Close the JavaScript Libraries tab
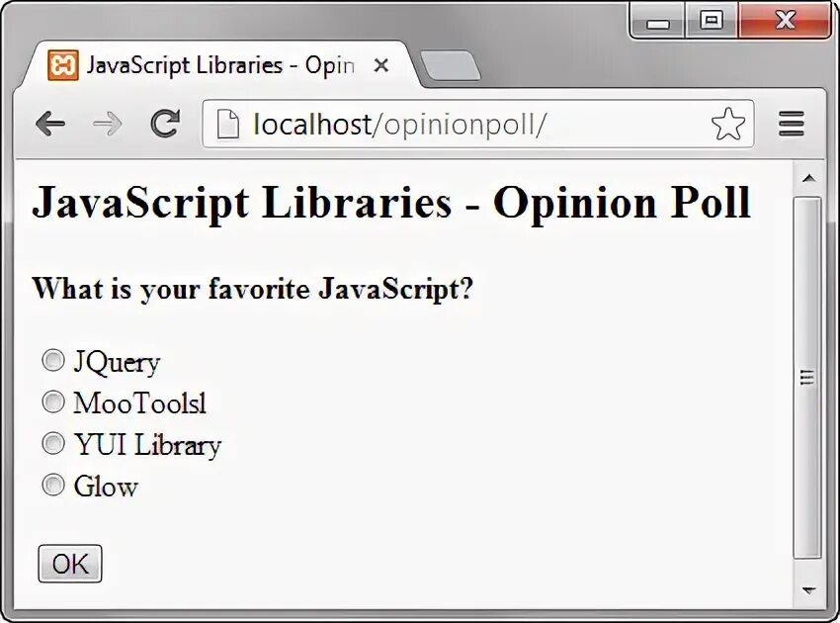Screen dimensions: 840x623 point(381,65)
